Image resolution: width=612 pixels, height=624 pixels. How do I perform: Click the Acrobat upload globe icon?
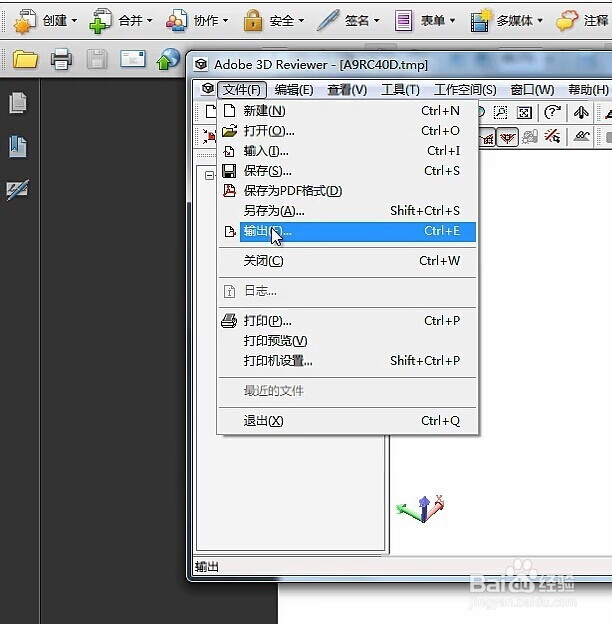(168, 60)
